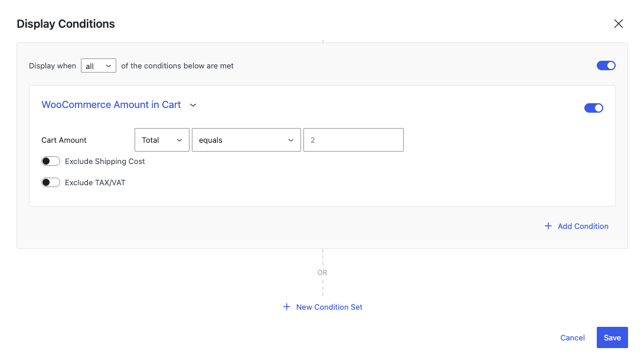
Task: Click New Condition Set
Action: [329, 307]
